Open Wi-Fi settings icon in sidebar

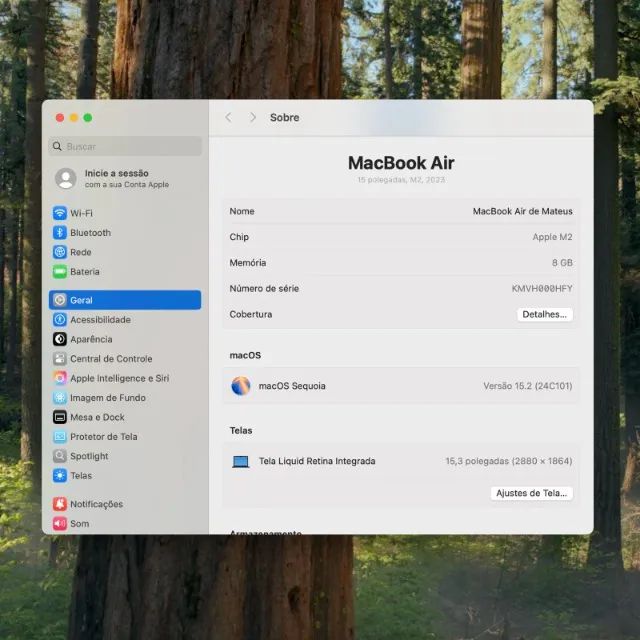tap(60, 213)
